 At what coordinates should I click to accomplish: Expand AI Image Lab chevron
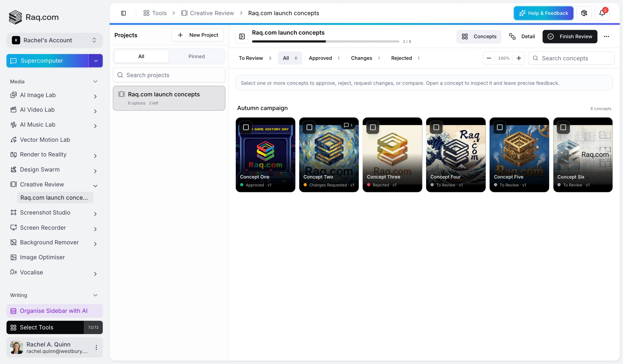(95, 97)
